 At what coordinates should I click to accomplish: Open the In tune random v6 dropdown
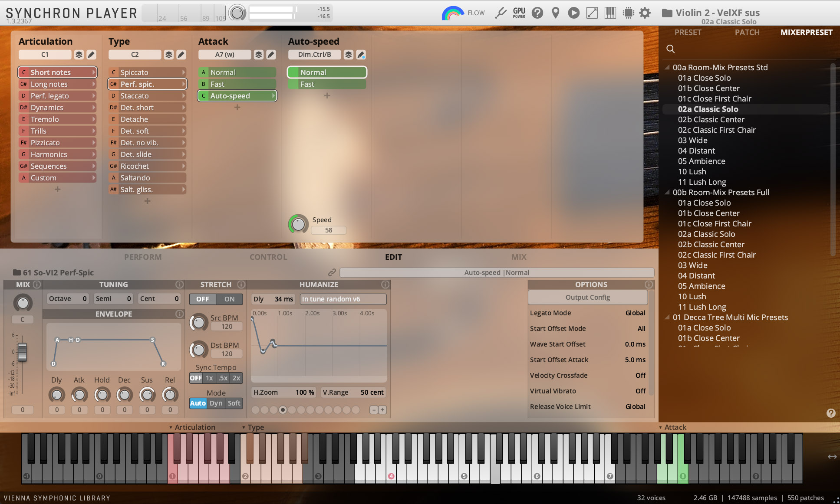pos(343,299)
